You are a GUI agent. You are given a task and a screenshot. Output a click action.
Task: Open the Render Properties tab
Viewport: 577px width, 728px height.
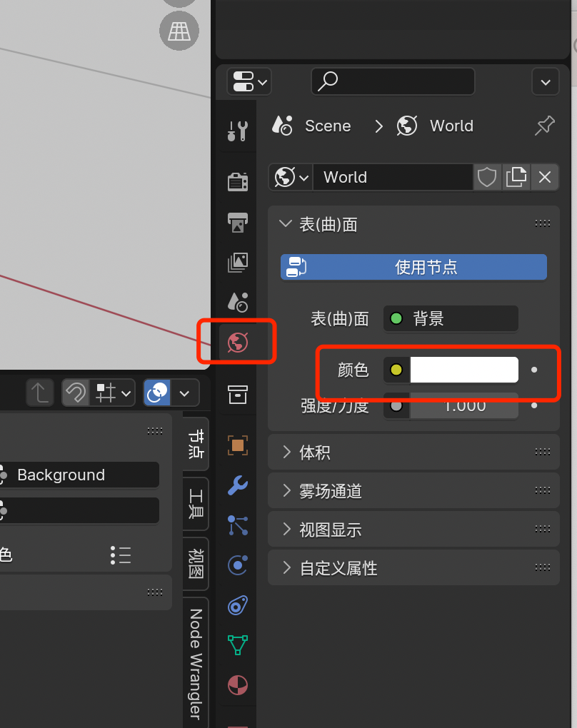pyautogui.click(x=237, y=181)
